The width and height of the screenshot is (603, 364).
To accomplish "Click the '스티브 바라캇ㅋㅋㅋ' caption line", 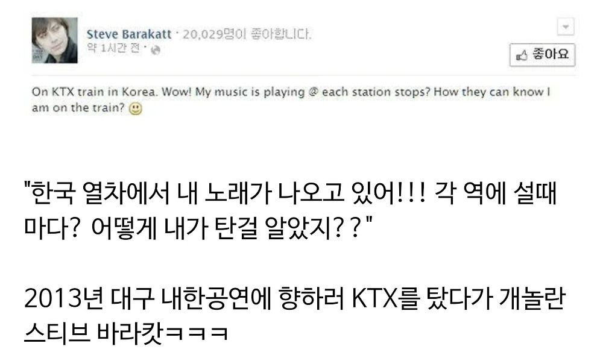I will point(127,331).
